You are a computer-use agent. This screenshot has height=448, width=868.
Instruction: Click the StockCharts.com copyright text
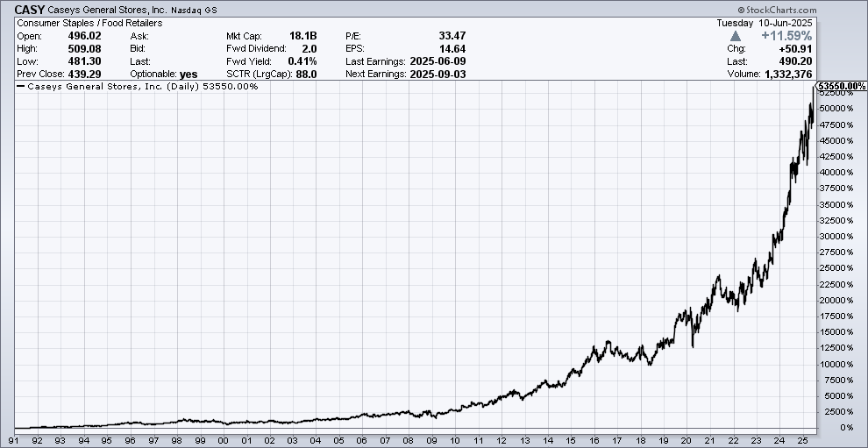[x=777, y=10]
